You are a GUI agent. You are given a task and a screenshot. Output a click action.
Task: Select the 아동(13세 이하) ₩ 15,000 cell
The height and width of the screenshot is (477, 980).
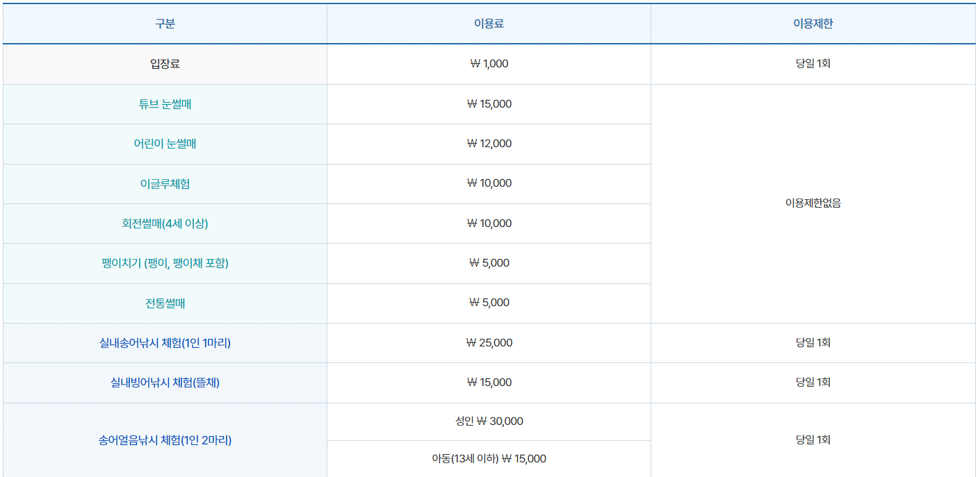click(x=488, y=458)
